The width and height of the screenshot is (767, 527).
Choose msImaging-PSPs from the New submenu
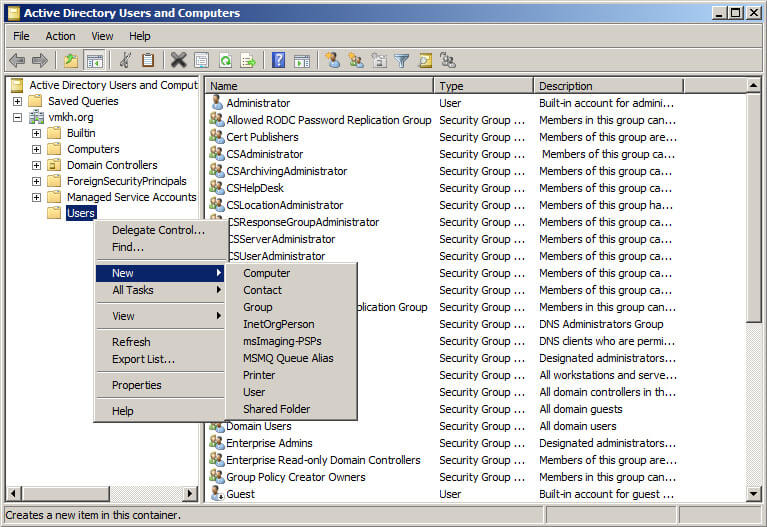click(x=292, y=341)
